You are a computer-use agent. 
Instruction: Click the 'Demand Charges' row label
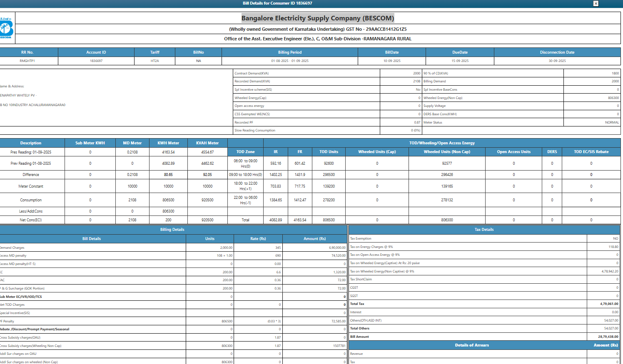tap(12, 248)
